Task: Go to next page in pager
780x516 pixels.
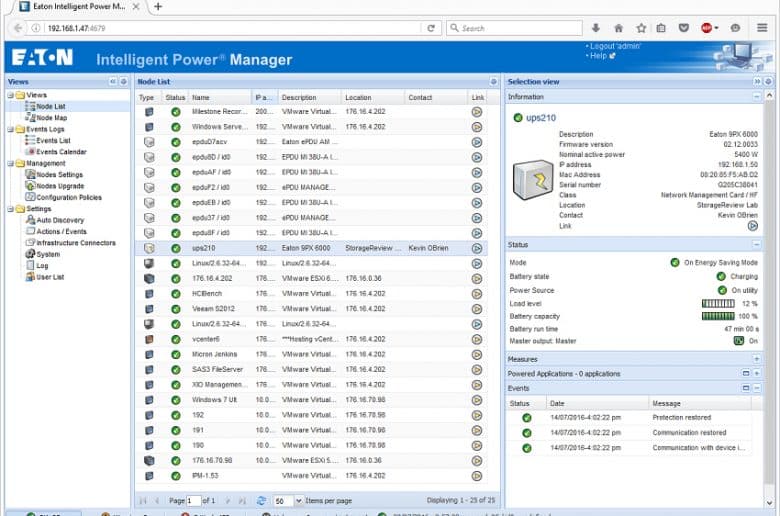Action: 228,501
